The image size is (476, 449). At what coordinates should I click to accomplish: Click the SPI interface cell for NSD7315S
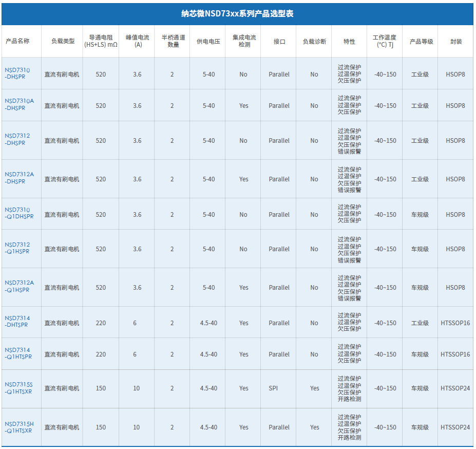(273, 388)
